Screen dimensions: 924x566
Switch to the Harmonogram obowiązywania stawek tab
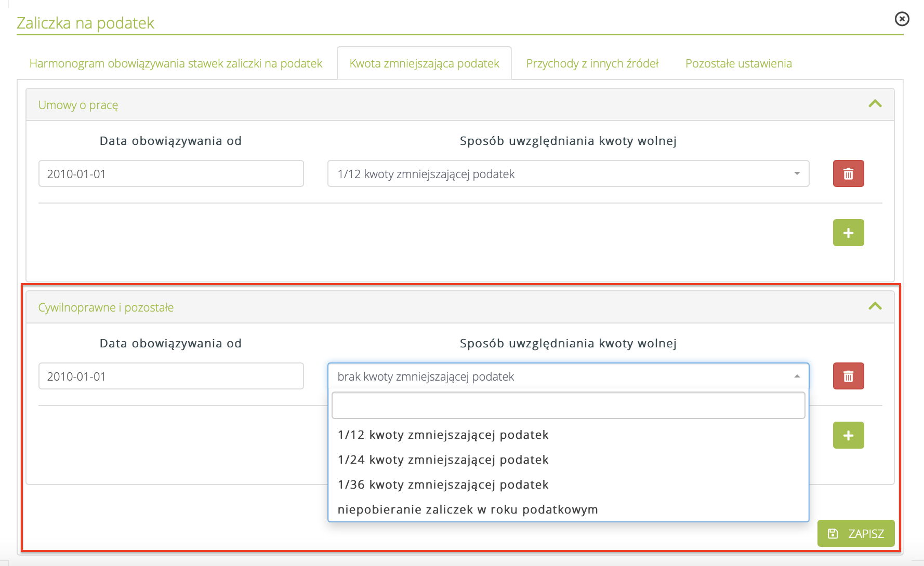(176, 63)
